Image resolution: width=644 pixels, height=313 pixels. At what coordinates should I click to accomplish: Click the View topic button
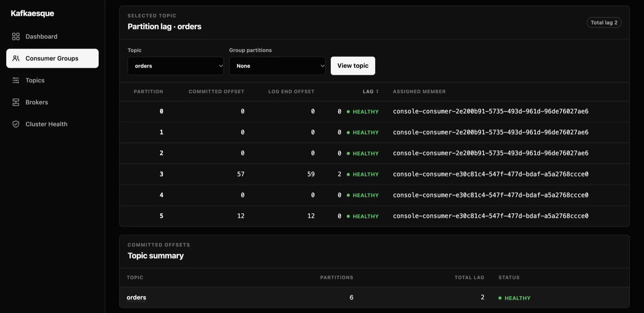[353, 66]
